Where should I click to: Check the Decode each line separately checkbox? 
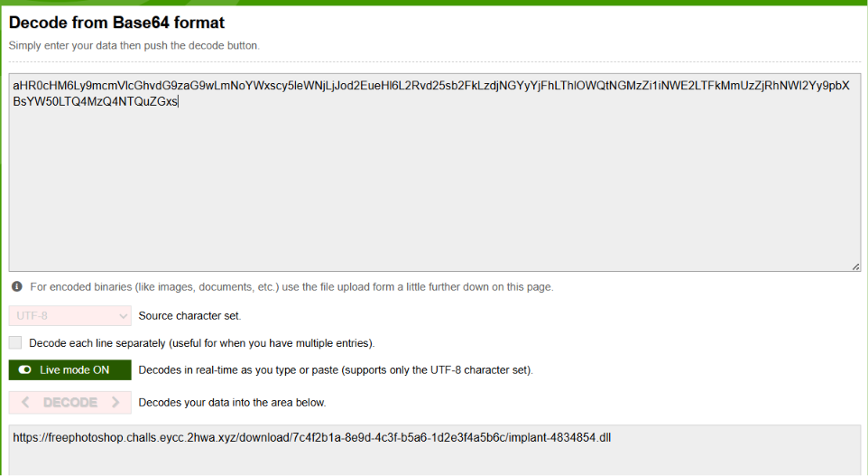(x=15, y=342)
